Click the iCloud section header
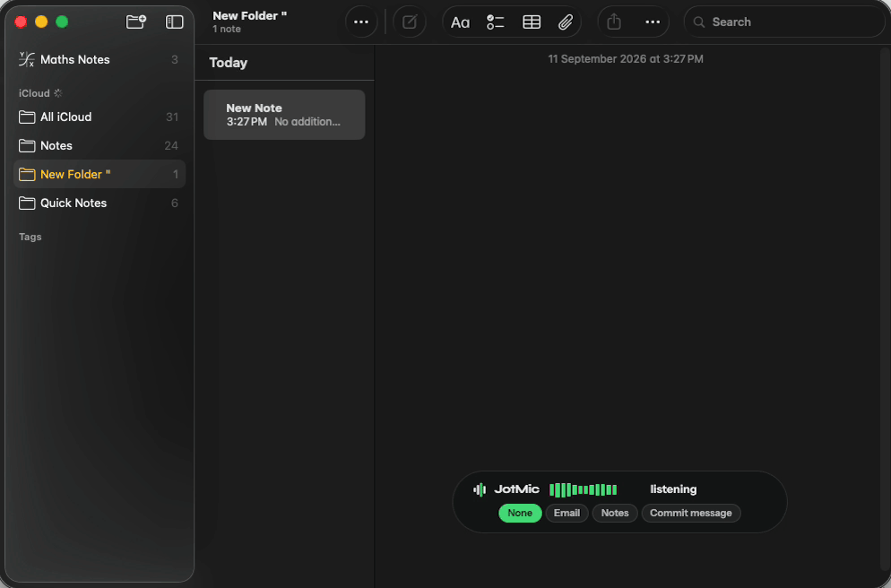The height and width of the screenshot is (588, 891). pyautogui.click(x=34, y=93)
